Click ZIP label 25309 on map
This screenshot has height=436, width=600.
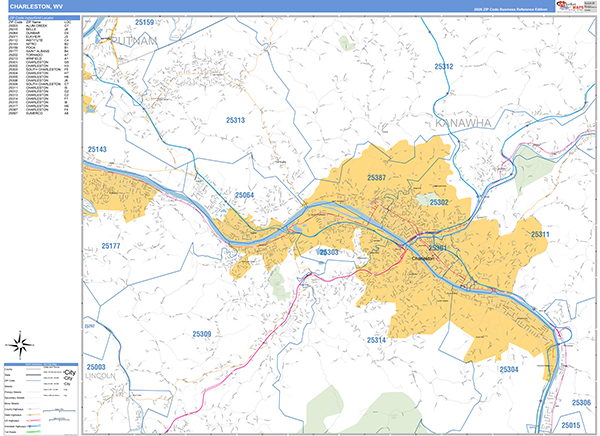pos(202,334)
